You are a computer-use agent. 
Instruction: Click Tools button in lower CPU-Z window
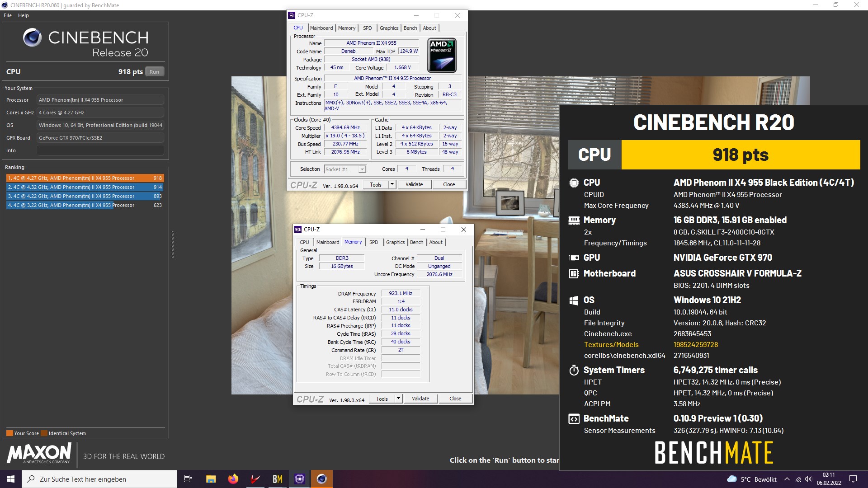point(382,399)
